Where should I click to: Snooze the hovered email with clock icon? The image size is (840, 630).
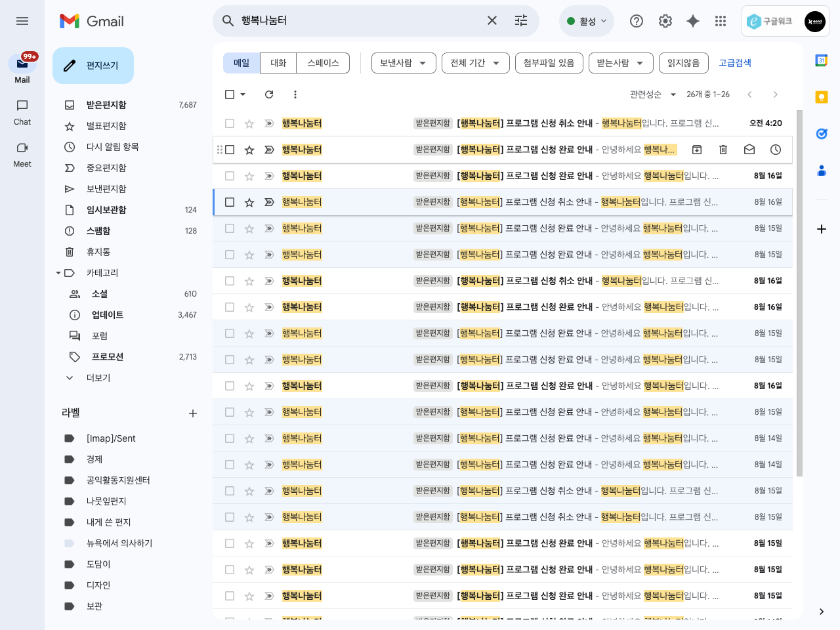[776, 150]
